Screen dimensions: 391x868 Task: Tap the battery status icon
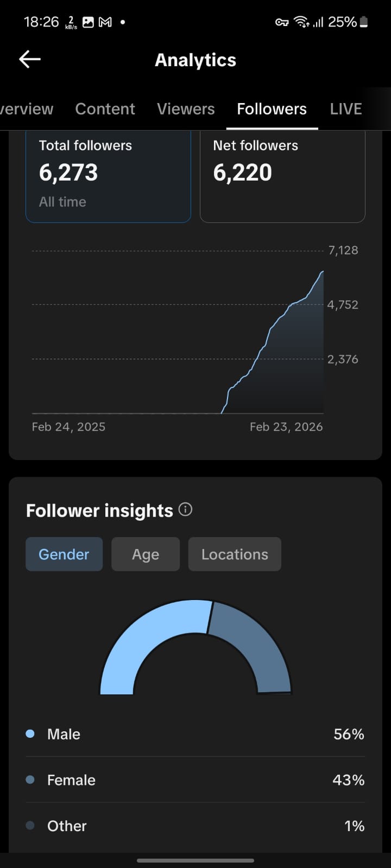(x=364, y=22)
